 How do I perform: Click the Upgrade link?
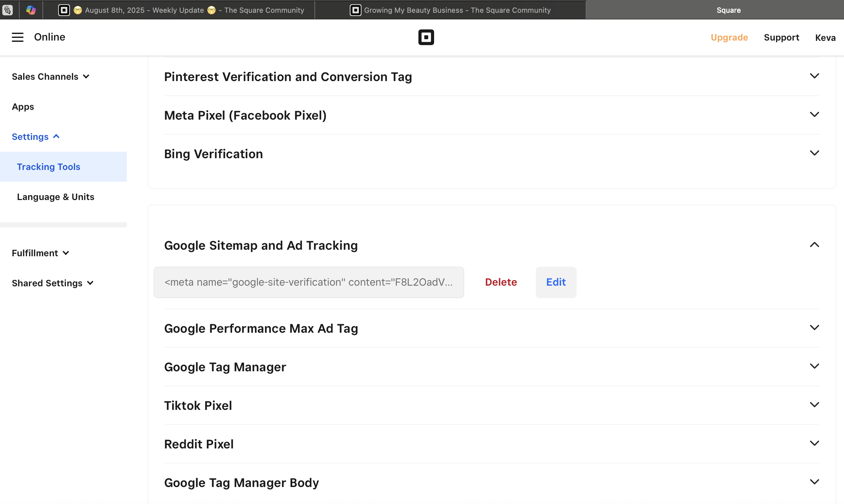pyautogui.click(x=729, y=37)
